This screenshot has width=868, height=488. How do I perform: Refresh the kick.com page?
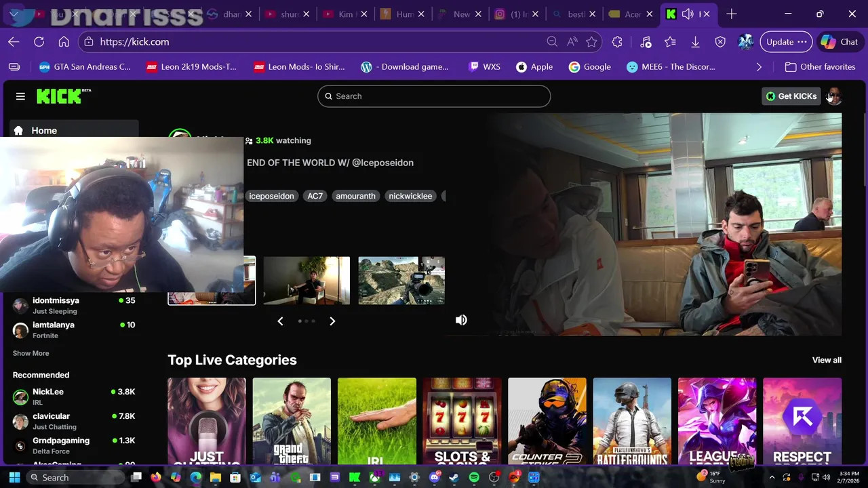pos(39,42)
